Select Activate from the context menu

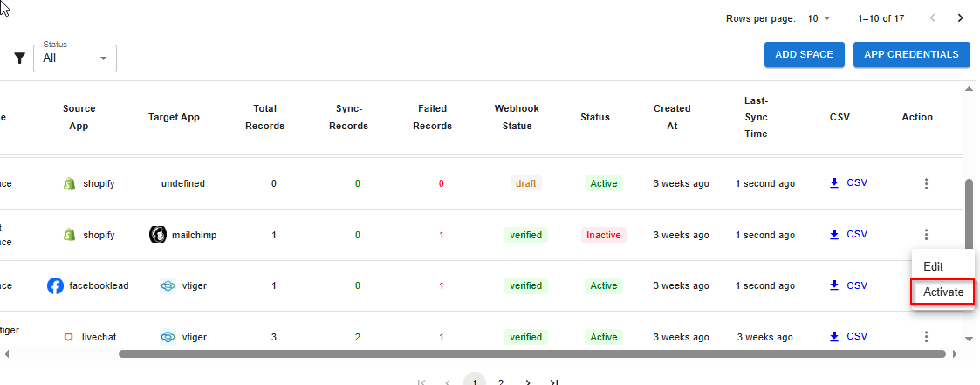click(942, 292)
